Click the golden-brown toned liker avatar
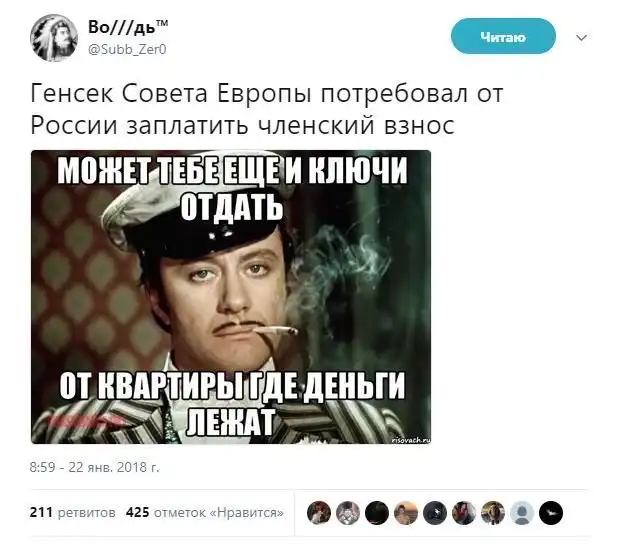This screenshot has width=623, height=549. [x=493, y=513]
